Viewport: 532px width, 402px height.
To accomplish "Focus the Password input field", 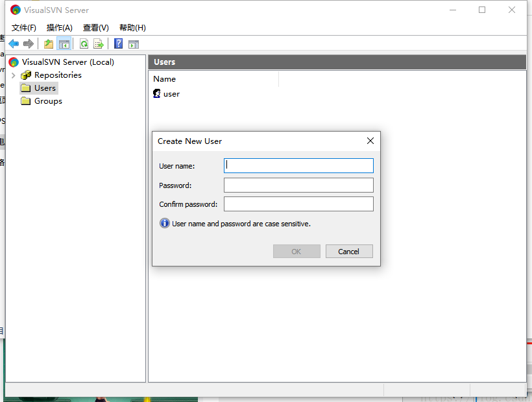I will [x=298, y=185].
